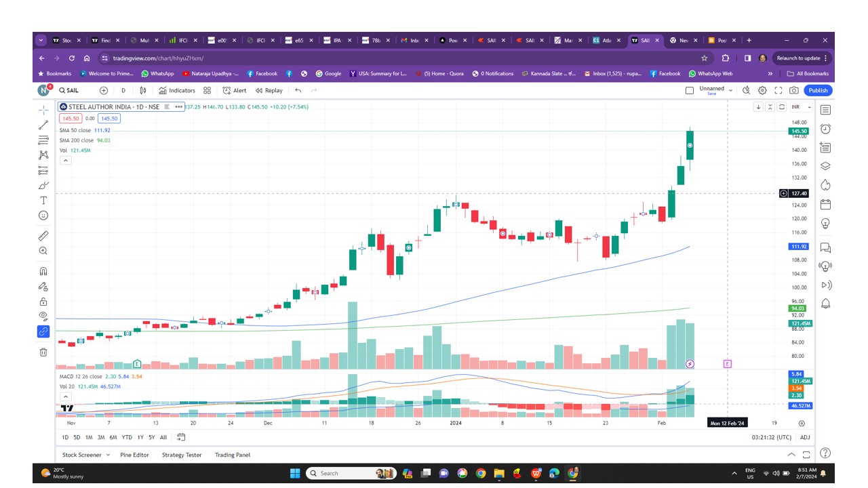Open the alerts panel
Image resolution: width=868 pixels, height=488 pixels.
[x=825, y=129]
